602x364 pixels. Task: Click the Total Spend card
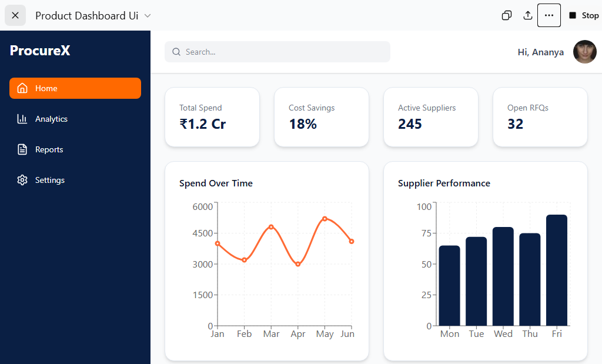coord(212,117)
